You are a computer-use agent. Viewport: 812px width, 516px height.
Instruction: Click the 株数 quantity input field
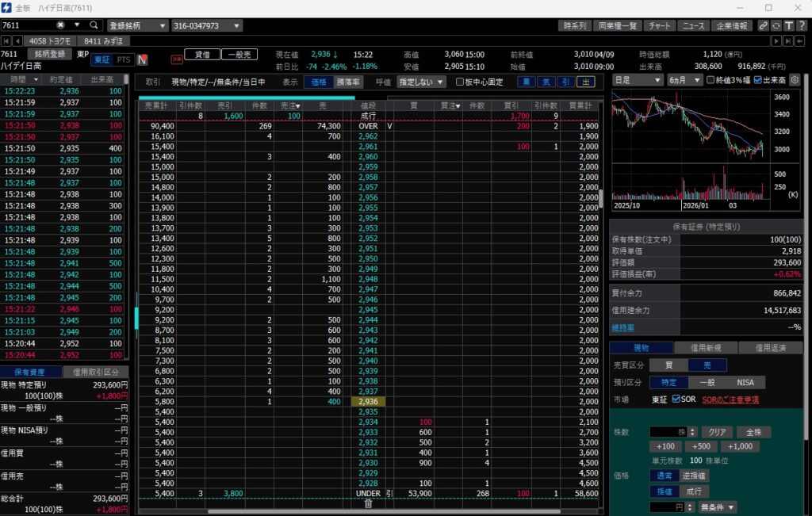pos(668,432)
